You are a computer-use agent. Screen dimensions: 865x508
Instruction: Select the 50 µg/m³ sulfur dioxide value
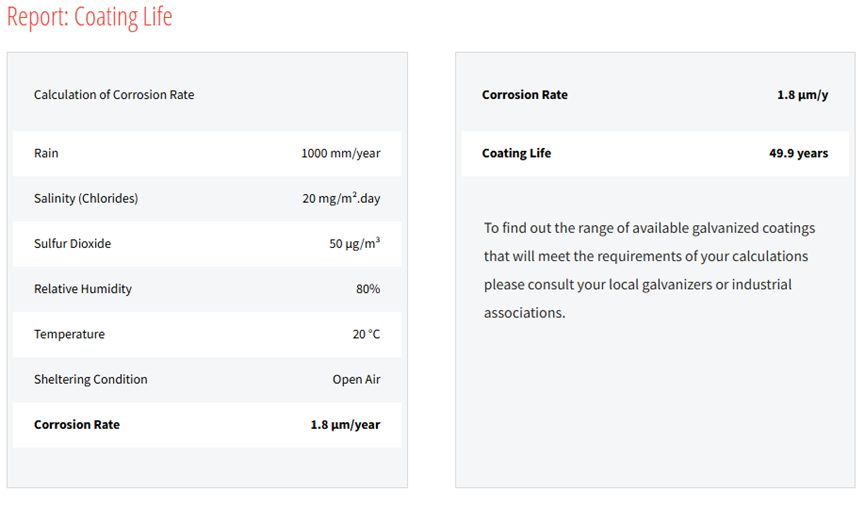pyautogui.click(x=354, y=244)
